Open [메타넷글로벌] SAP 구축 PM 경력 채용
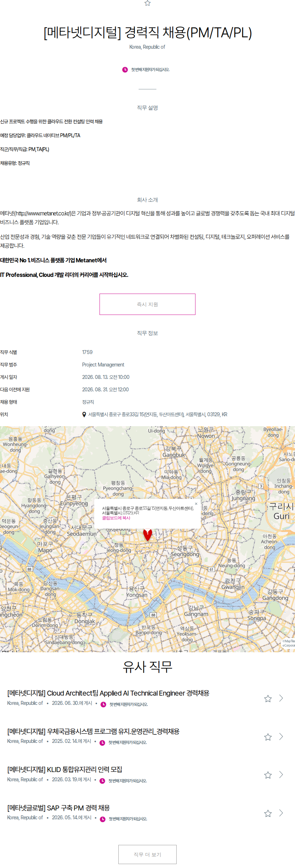The image size is (295, 868). [59, 808]
